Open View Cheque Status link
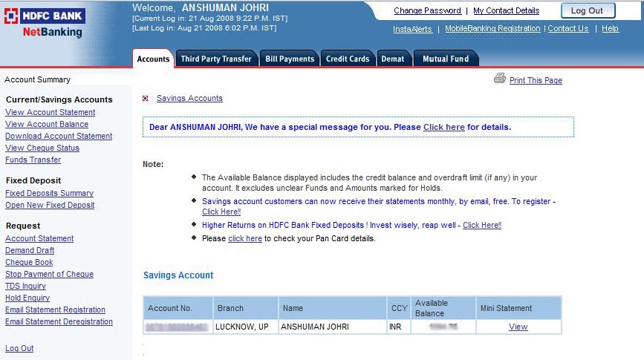The image size is (644, 360). 42,148
